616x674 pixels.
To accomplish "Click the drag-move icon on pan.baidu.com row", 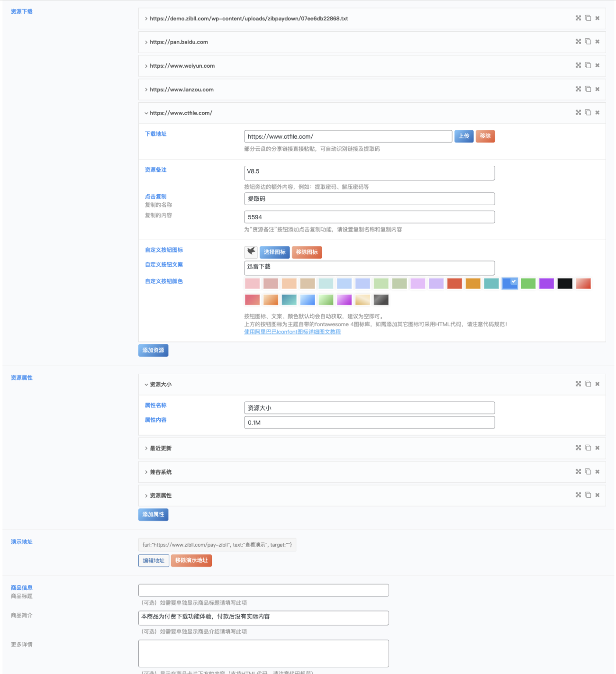I will click(578, 42).
